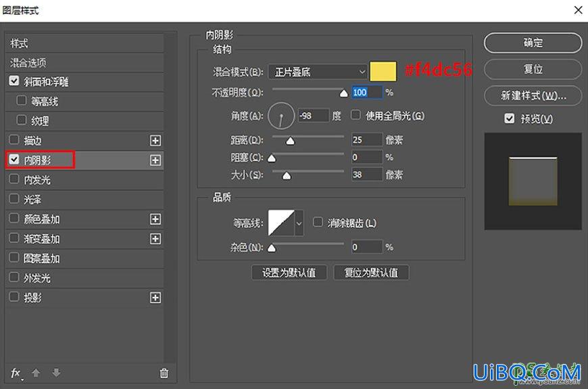
Task: Add another 渐变叠加 effect with plus icon
Action: click(x=155, y=239)
